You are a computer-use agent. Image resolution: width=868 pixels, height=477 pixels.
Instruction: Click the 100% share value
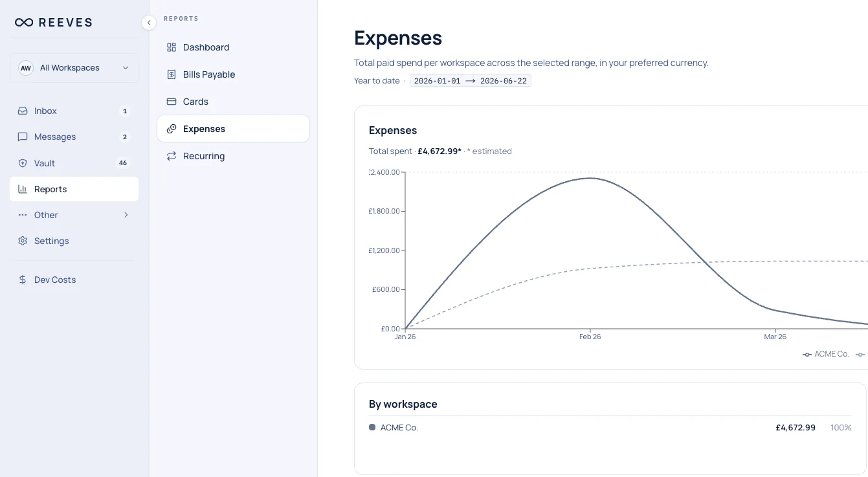click(841, 428)
